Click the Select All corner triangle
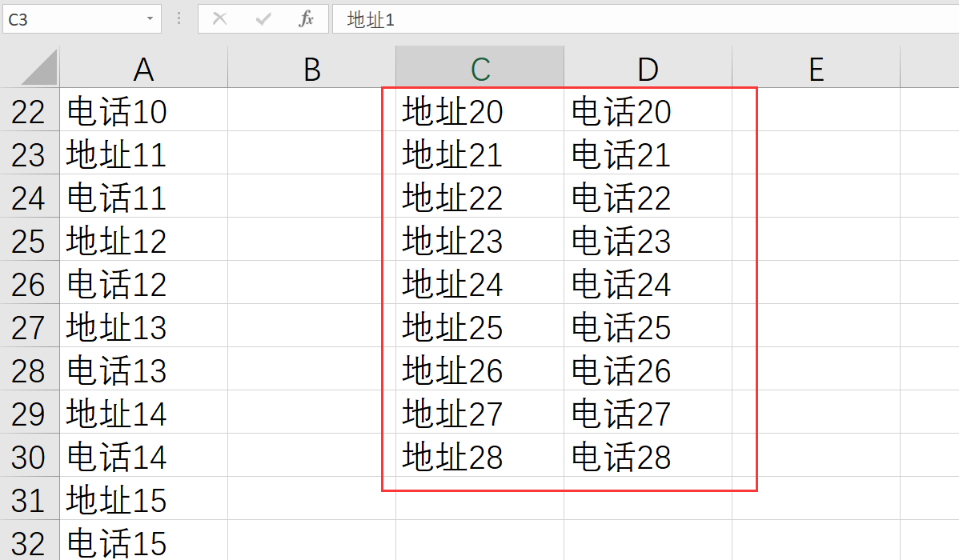Viewport: 959px width, 560px height. [x=38, y=68]
